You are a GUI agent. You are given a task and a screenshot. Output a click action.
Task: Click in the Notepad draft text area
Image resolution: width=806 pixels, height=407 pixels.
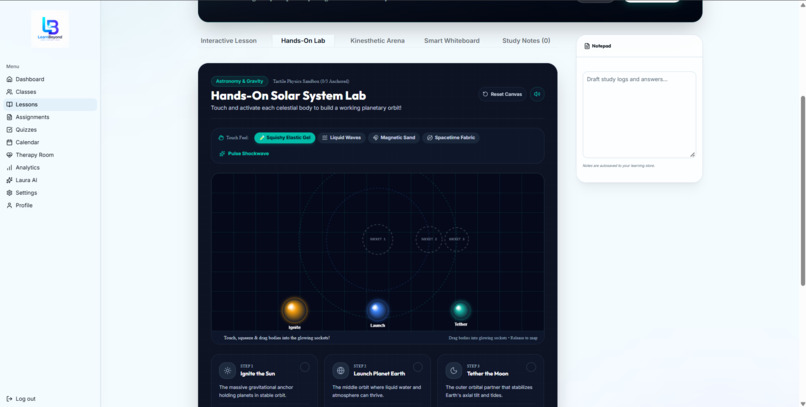639,115
